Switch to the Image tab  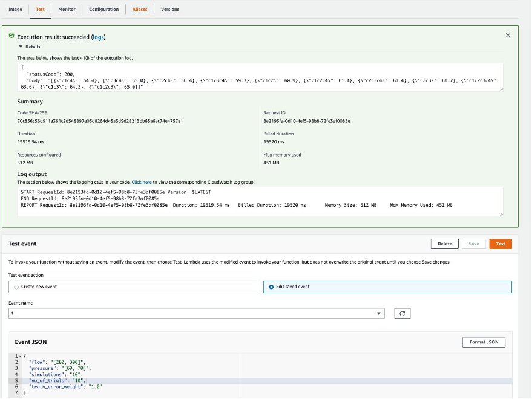pos(15,9)
